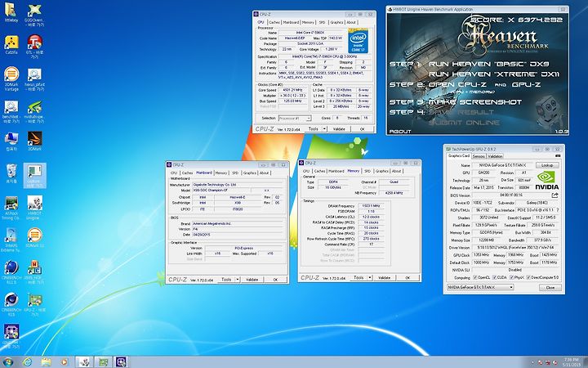Switch to Sensors tab in GPU-Z

(x=479, y=156)
